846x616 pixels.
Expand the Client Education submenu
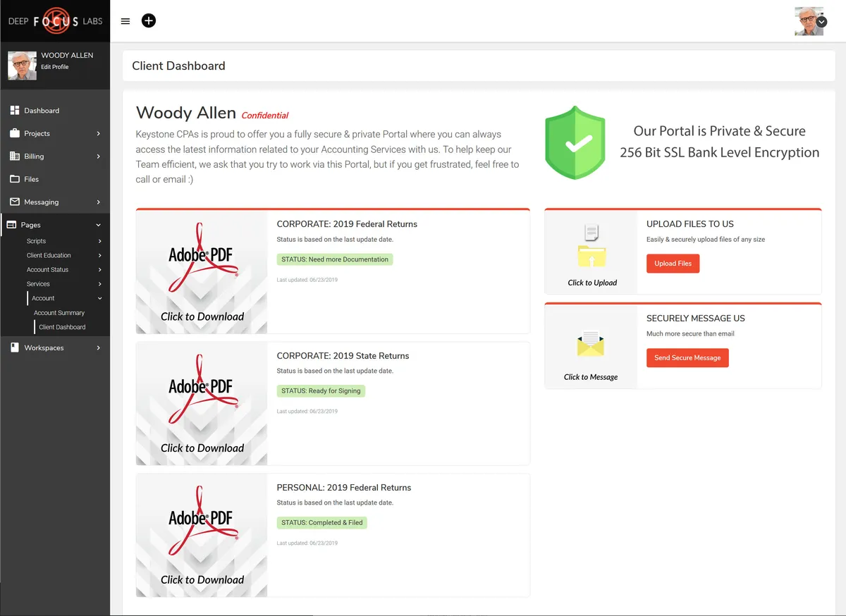point(99,255)
